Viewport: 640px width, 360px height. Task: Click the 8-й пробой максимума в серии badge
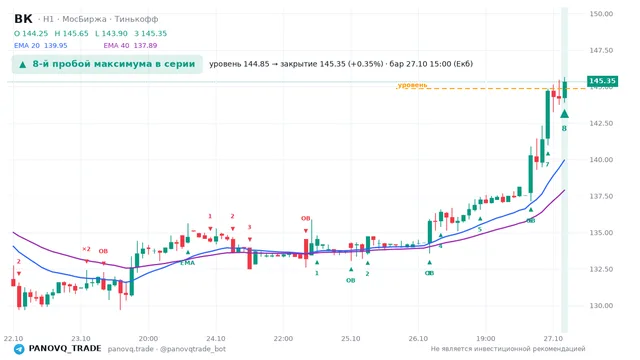coord(107,64)
